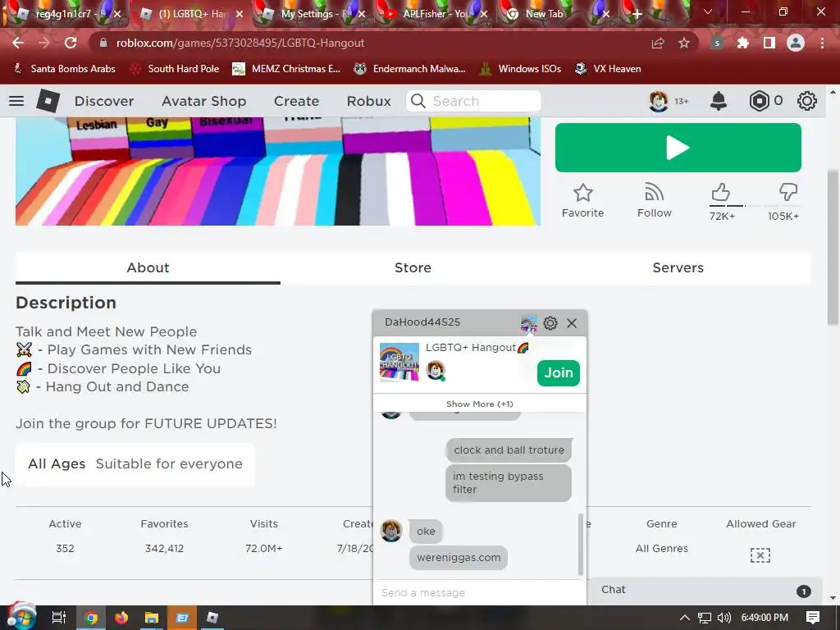
Task: Follow the LGBTQ+ Hangout game
Action: pos(654,200)
